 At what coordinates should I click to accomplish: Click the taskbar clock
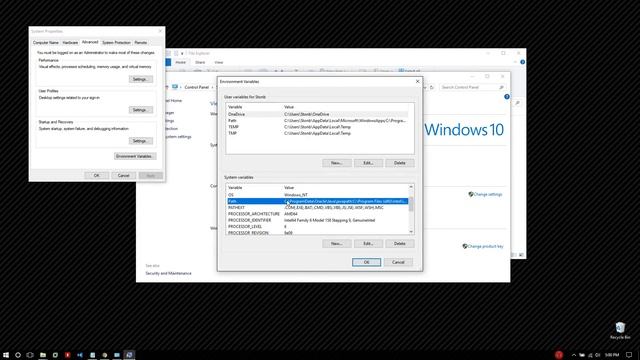(x=612, y=355)
